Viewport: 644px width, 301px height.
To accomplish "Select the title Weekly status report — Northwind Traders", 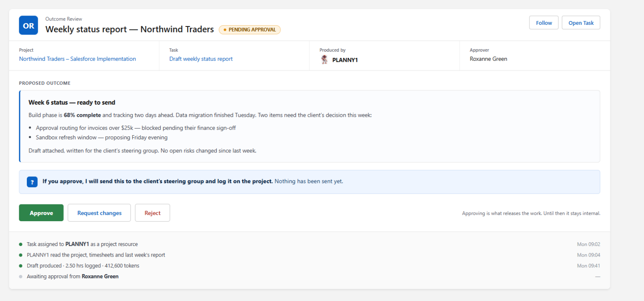I will [130, 29].
